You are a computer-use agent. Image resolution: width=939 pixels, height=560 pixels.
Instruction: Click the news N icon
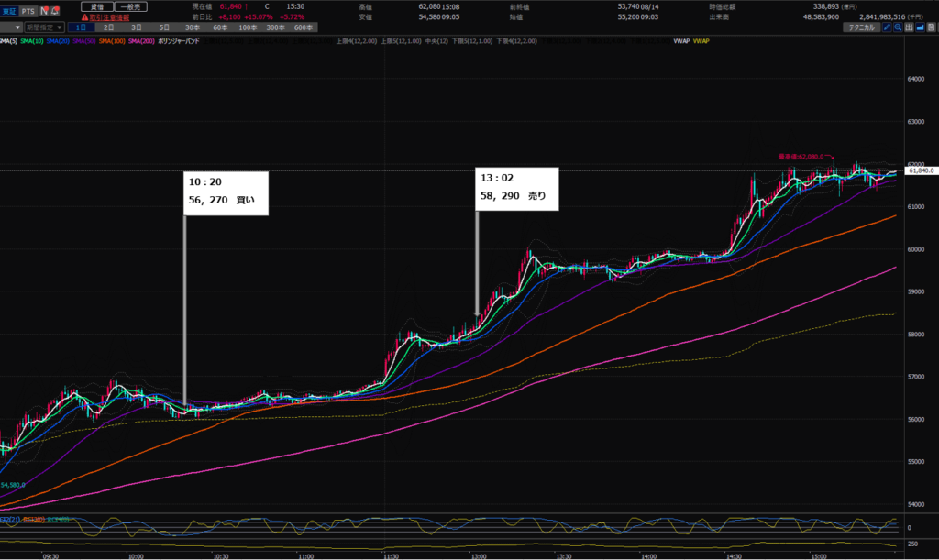44,11
